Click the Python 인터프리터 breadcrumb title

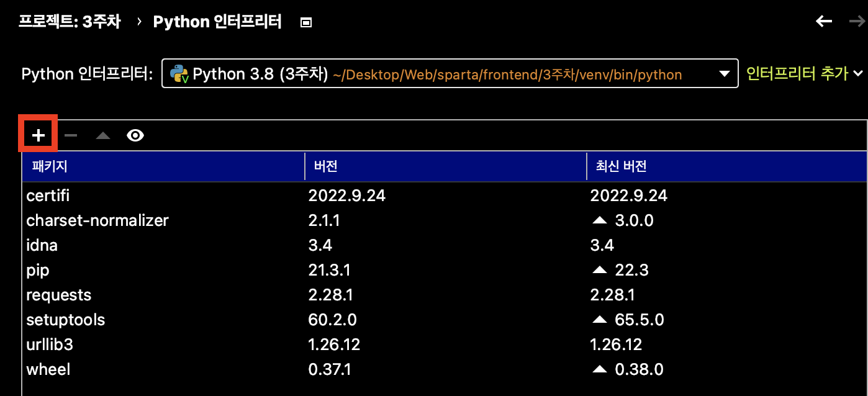[x=217, y=22]
